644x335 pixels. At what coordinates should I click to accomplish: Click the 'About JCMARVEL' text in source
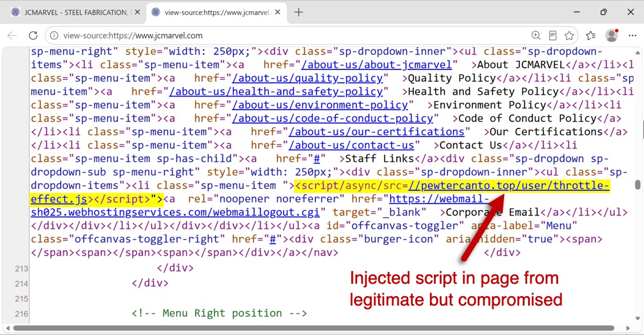pos(521,65)
